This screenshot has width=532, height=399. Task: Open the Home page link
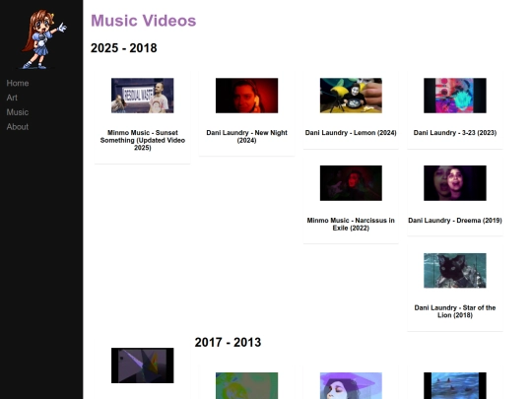click(x=18, y=83)
